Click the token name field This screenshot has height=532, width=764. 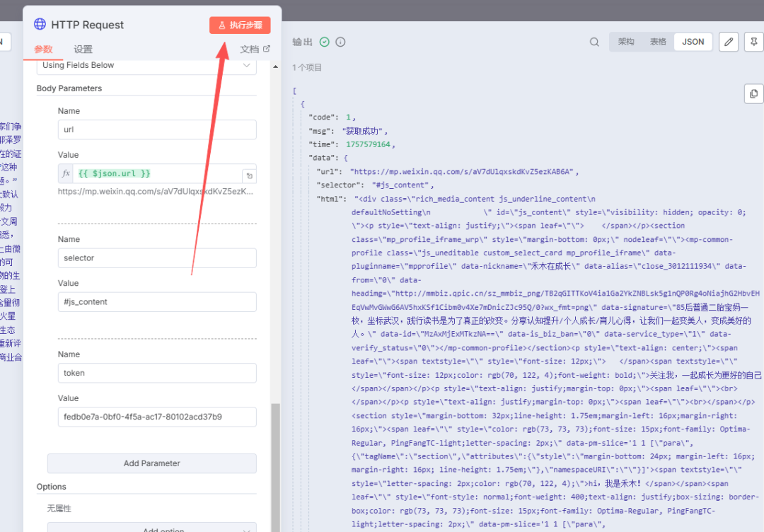[157, 374]
